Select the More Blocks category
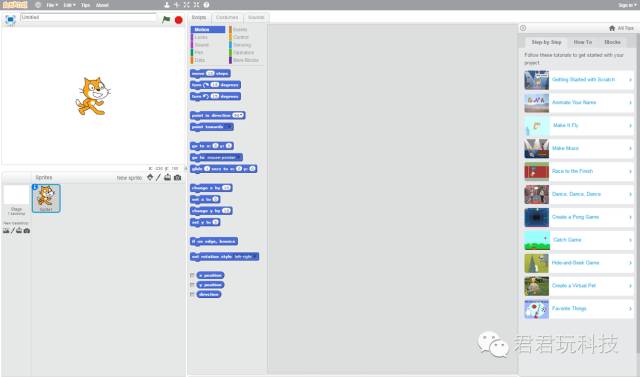 (x=246, y=60)
